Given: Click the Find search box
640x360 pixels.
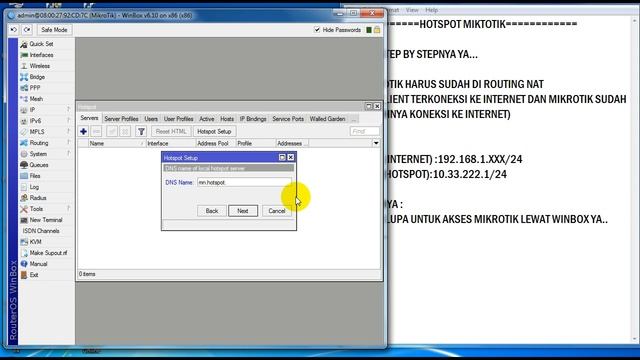Looking at the screenshot, I should tap(364, 131).
